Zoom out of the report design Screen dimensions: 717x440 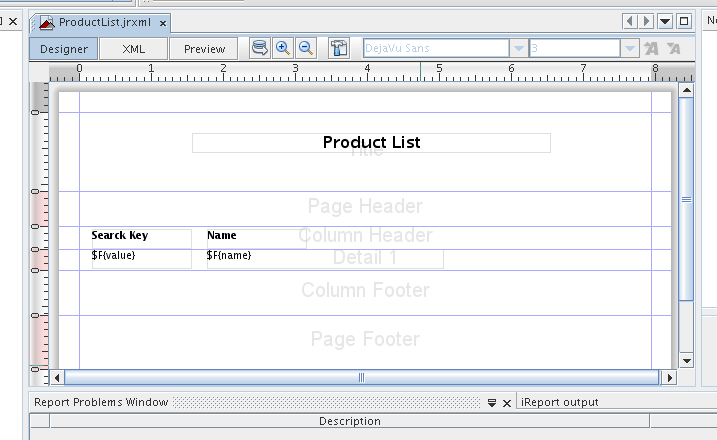coord(306,48)
